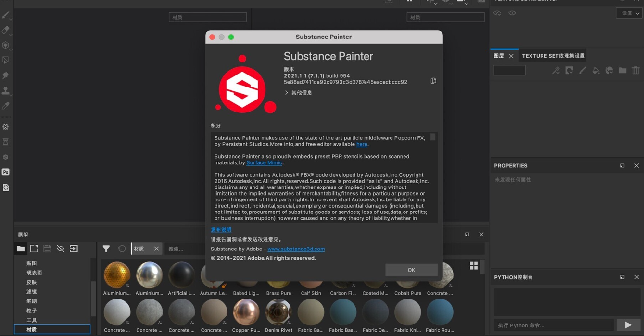Select 笔刷 shelf category

32,301
